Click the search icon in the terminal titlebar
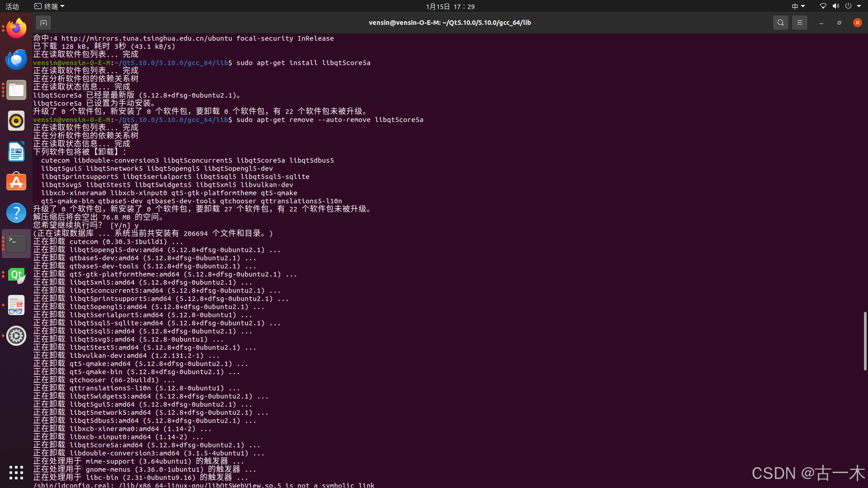Viewport: 868px width, 488px height. coord(780,22)
